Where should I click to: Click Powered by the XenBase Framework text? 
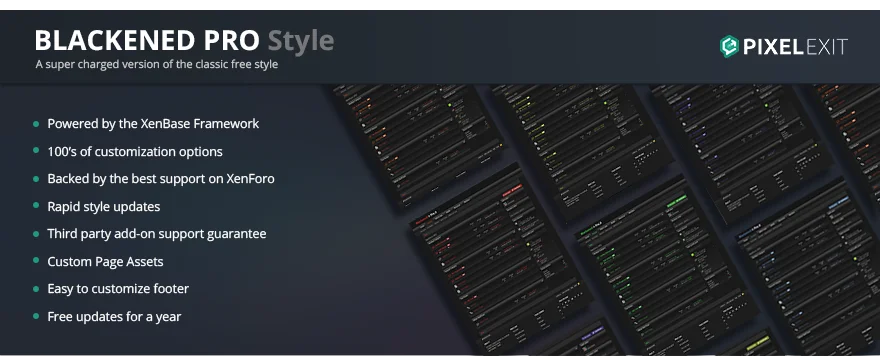pos(153,123)
